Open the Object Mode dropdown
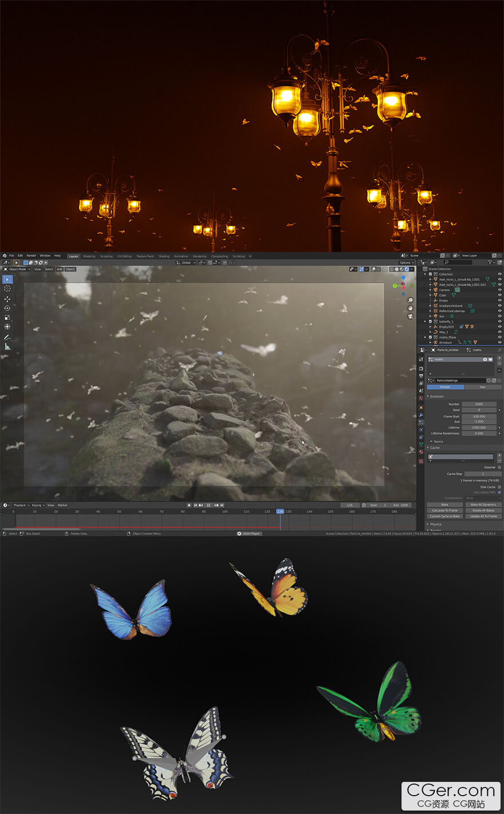This screenshot has height=814, width=504. coord(17,269)
